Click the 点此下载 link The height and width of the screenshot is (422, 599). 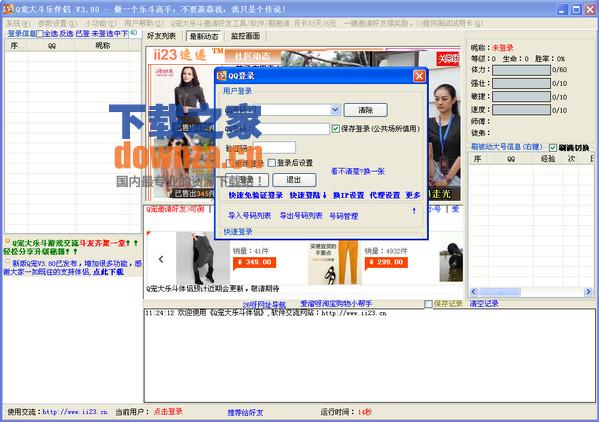[x=108, y=272]
